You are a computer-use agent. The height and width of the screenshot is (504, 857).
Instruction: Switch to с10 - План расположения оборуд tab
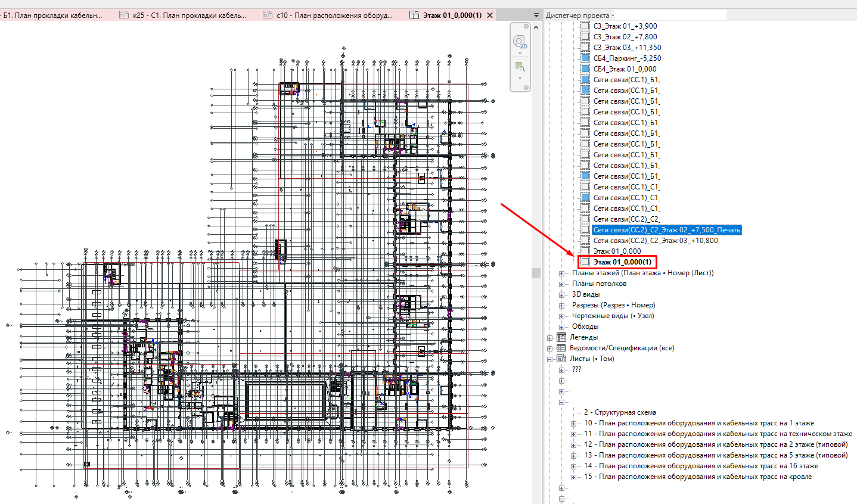[334, 15]
